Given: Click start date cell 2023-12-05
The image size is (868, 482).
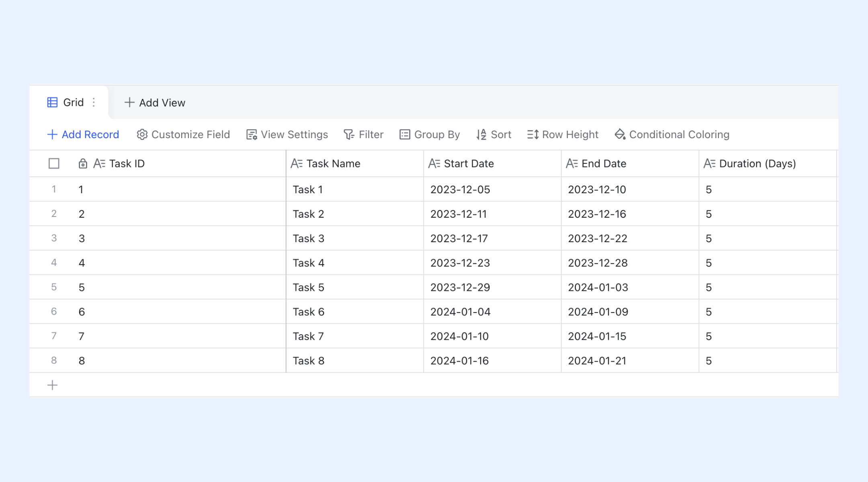Looking at the screenshot, I should pos(492,189).
